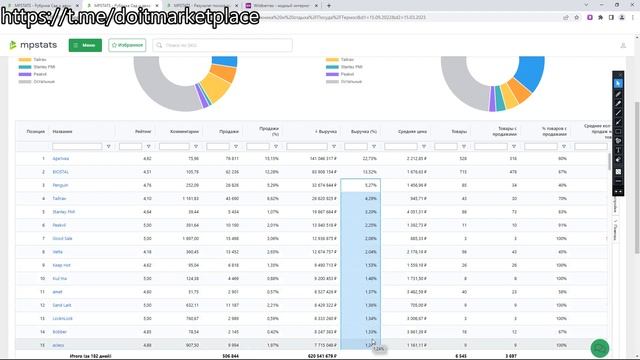Focus the Выручка column filter input
The width and height of the screenshot is (640, 360).
point(307,147)
